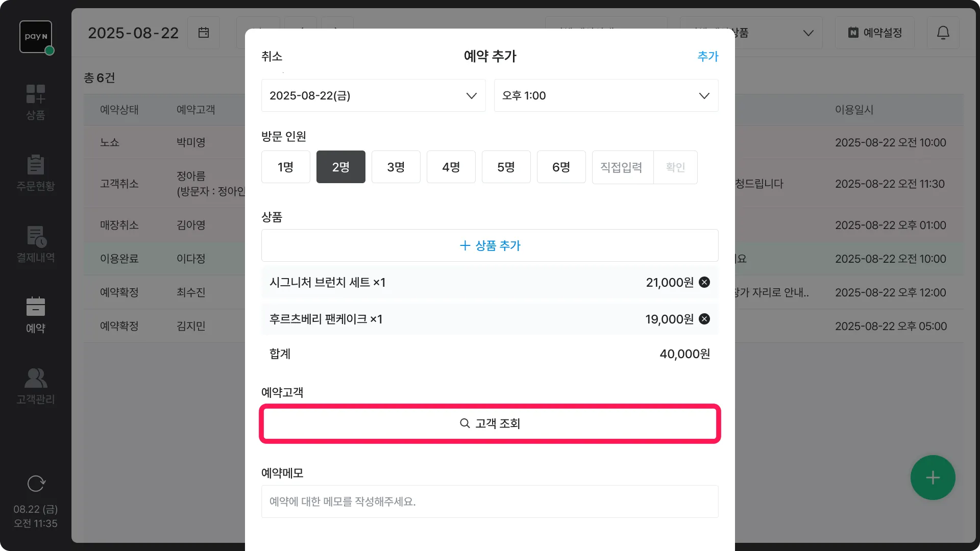This screenshot has width=980, height=551.
Task: Select 3명 visitor count
Action: pyautogui.click(x=396, y=167)
